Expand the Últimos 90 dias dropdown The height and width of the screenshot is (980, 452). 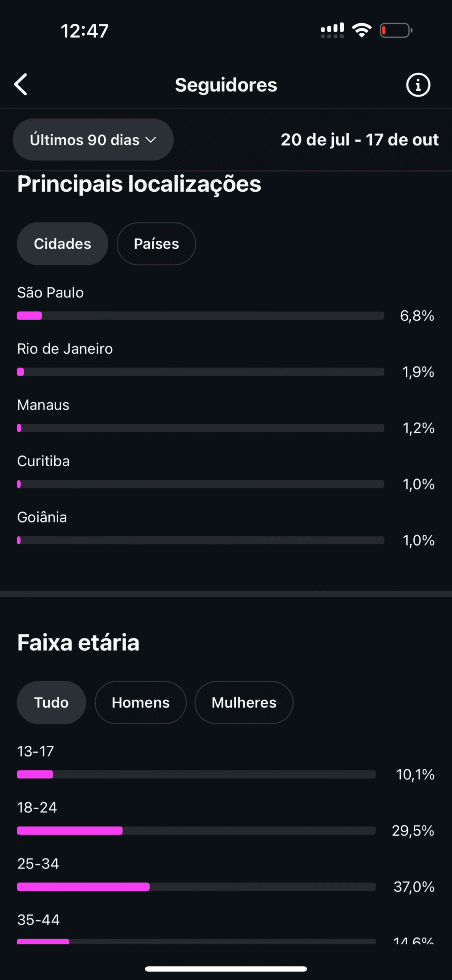click(93, 140)
